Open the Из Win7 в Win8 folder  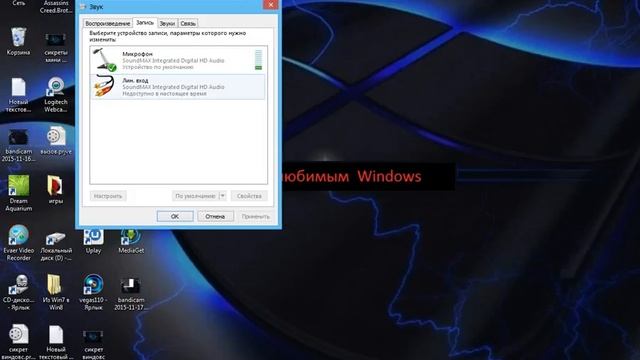point(56,292)
